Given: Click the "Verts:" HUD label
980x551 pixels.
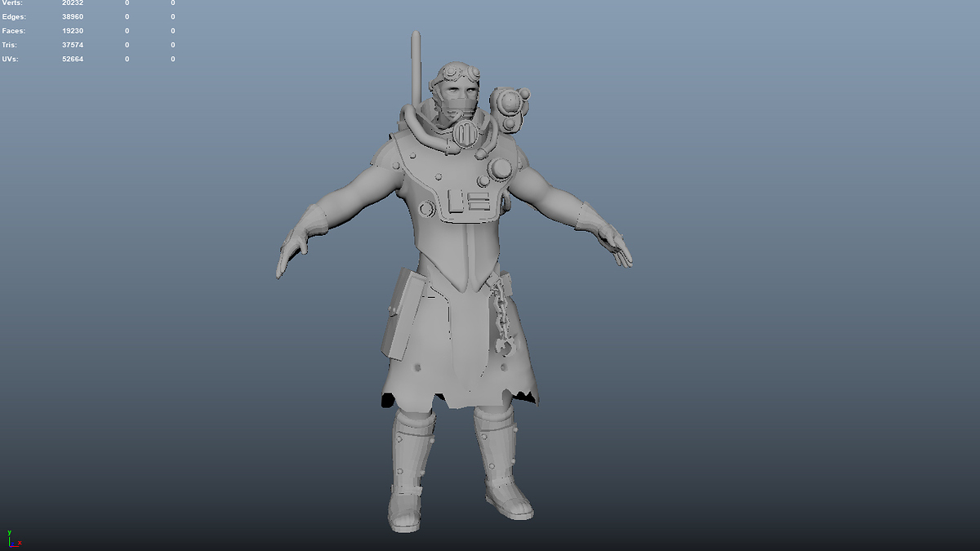Looking at the screenshot, I should (x=12, y=3).
